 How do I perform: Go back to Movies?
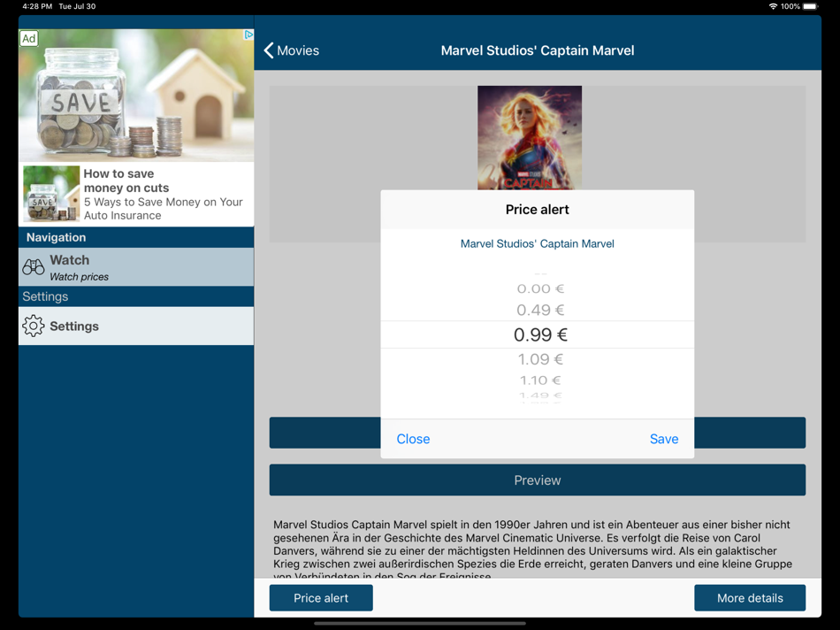[292, 50]
